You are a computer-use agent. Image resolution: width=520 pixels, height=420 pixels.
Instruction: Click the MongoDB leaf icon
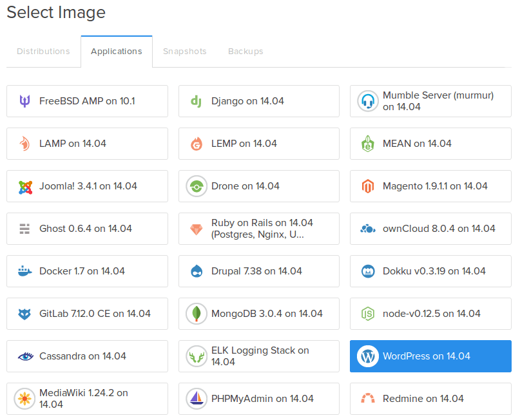click(x=197, y=314)
